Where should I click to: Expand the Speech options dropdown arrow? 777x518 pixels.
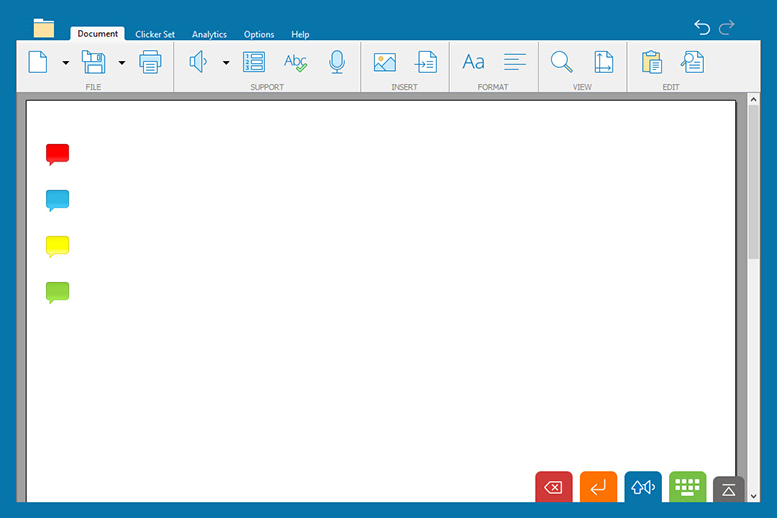click(x=226, y=63)
